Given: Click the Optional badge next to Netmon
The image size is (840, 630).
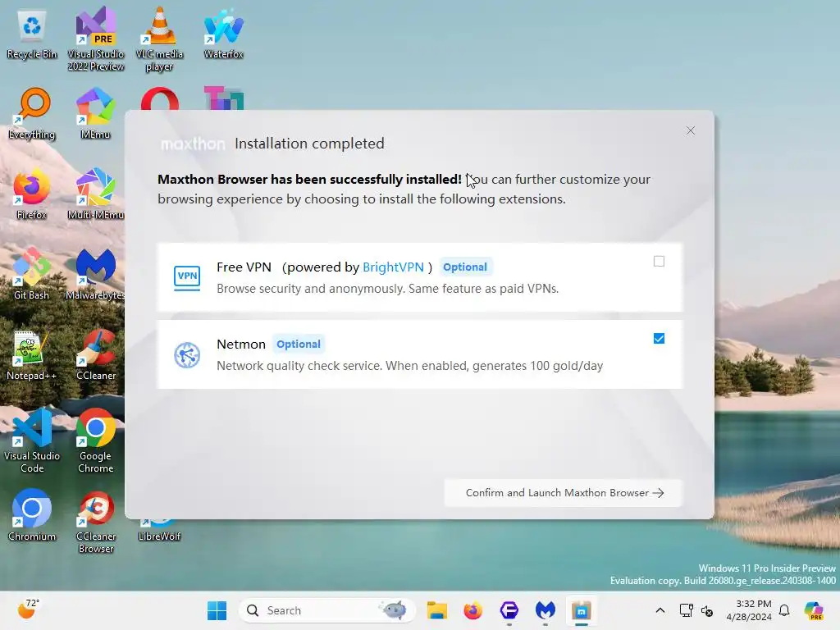Looking at the screenshot, I should 299,344.
